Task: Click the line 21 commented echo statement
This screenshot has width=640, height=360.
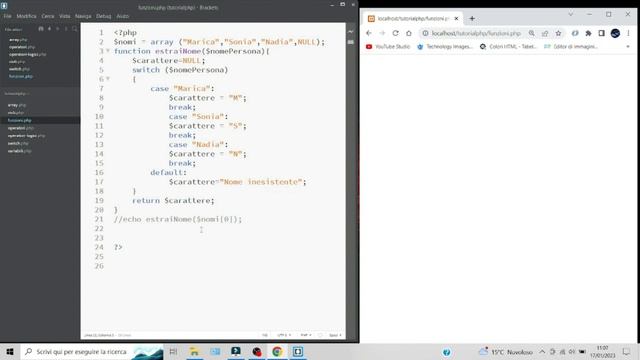Action: (x=178, y=219)
